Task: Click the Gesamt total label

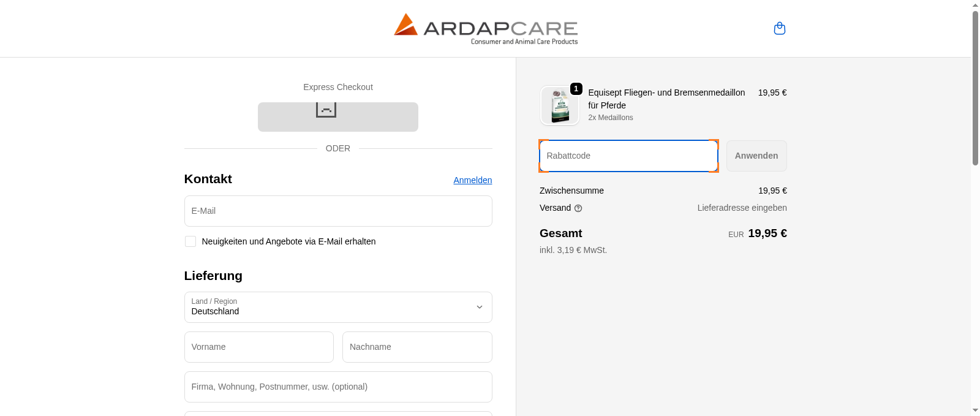Action: [x=561, y=233]
